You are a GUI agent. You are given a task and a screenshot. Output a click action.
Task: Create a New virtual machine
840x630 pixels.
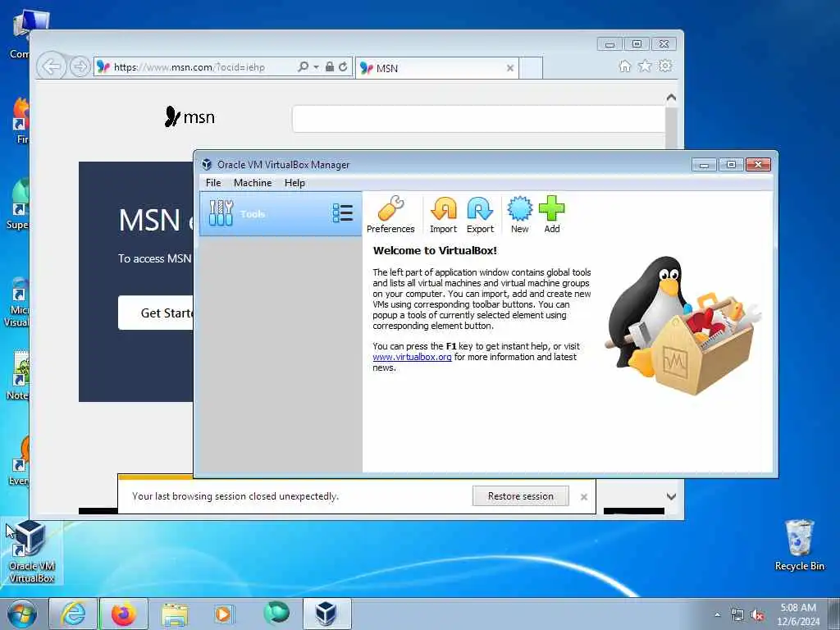click(x=519, y=214)
